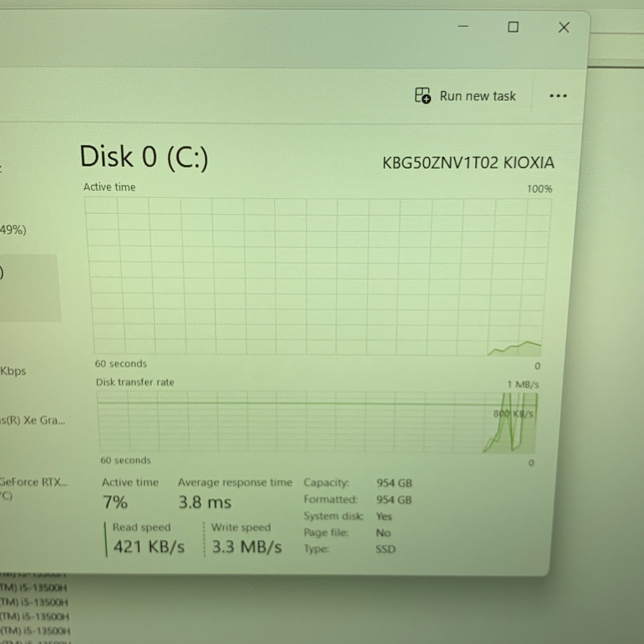
Task: Click the 7% active time value
Action: 115,502
